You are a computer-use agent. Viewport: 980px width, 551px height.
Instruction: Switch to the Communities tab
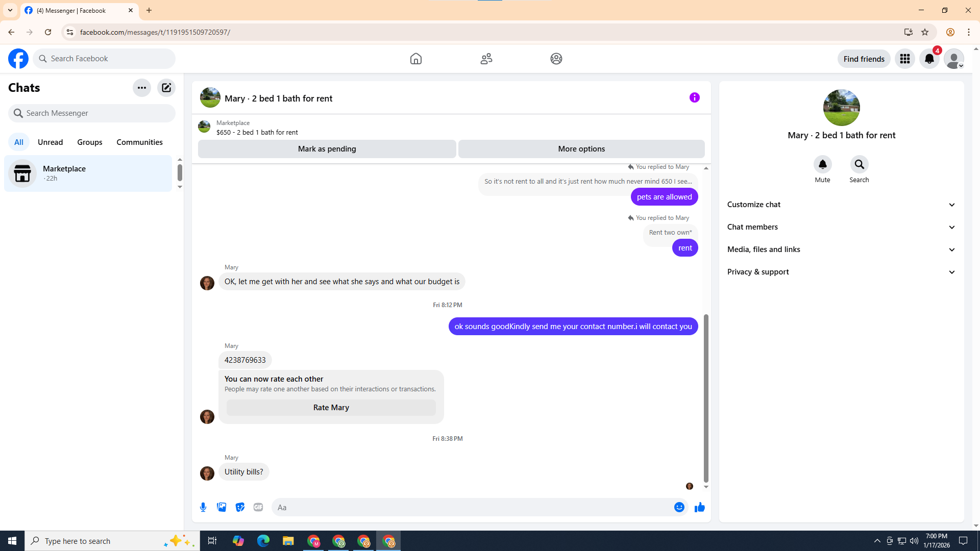pos(139,142)
